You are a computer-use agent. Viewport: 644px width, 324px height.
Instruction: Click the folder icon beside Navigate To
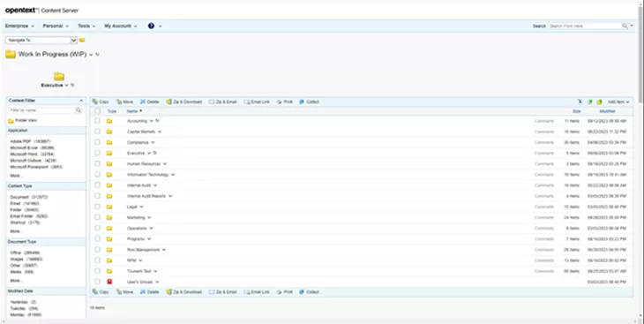point(82,40)
